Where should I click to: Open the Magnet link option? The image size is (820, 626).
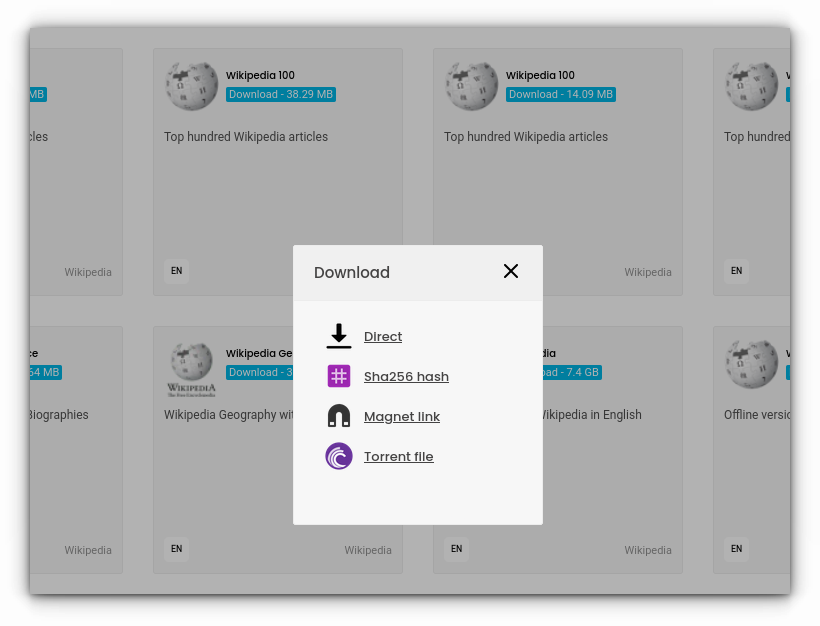click(402, 416)
